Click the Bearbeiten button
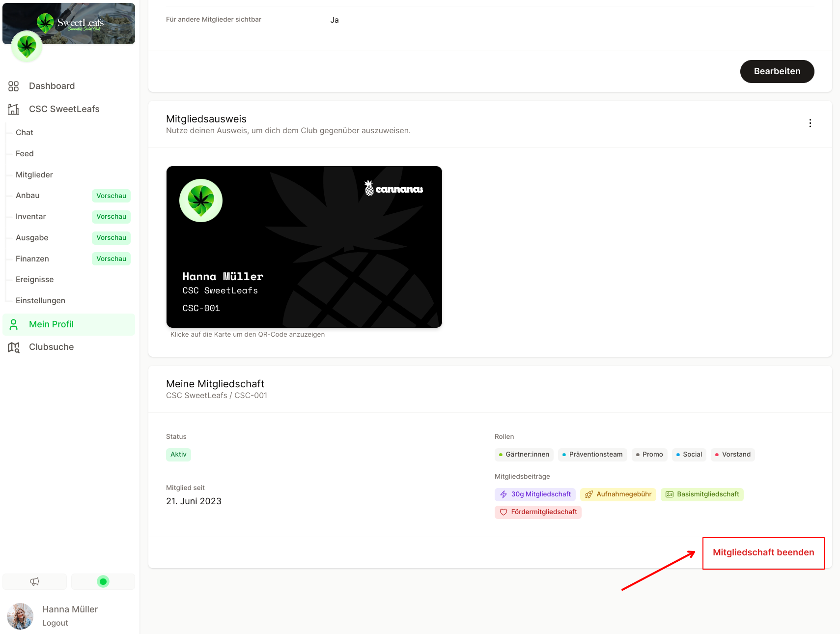 [x=777, y=71]
